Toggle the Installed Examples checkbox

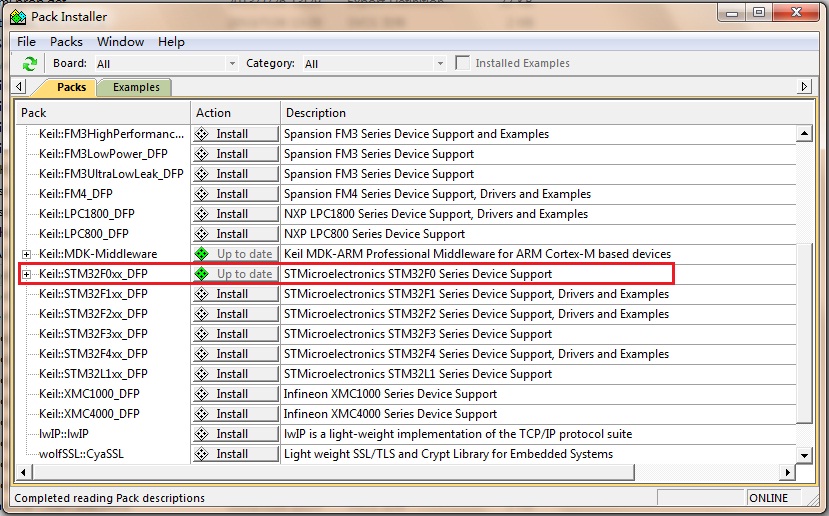point(463,63)
